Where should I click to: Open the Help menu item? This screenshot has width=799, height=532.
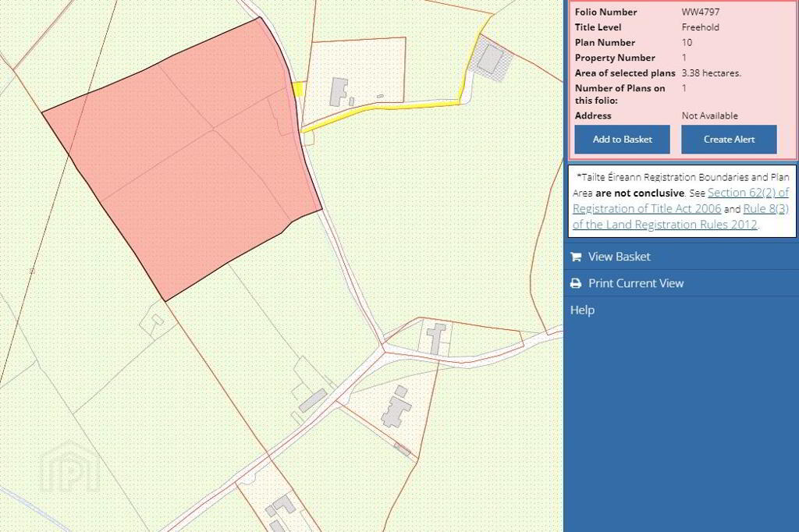coord(582,310)
